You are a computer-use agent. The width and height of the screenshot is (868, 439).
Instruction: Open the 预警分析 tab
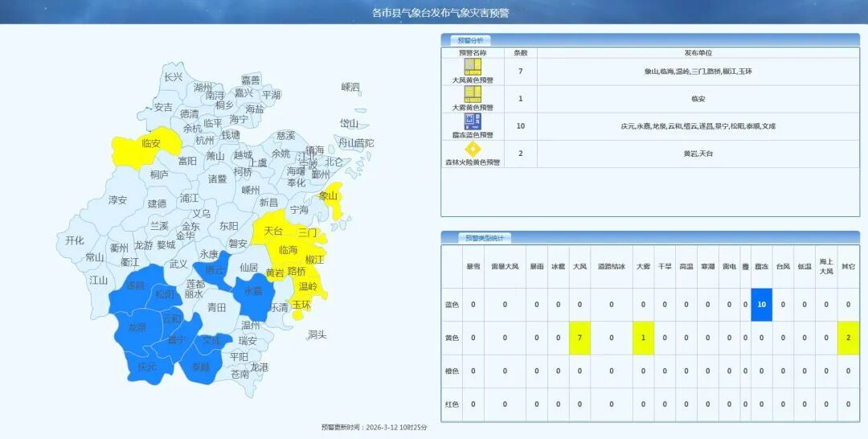[466, 39]
